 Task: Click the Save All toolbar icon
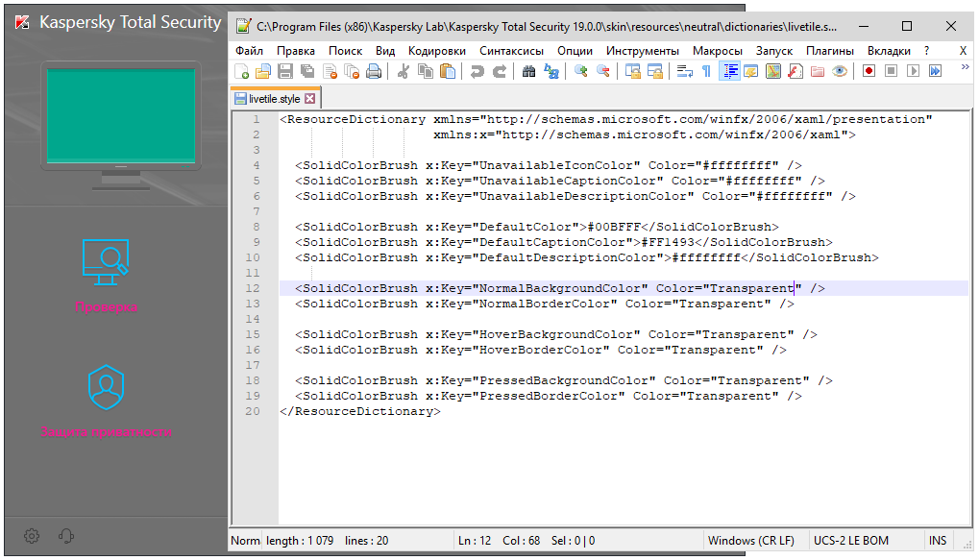(307, 71)
